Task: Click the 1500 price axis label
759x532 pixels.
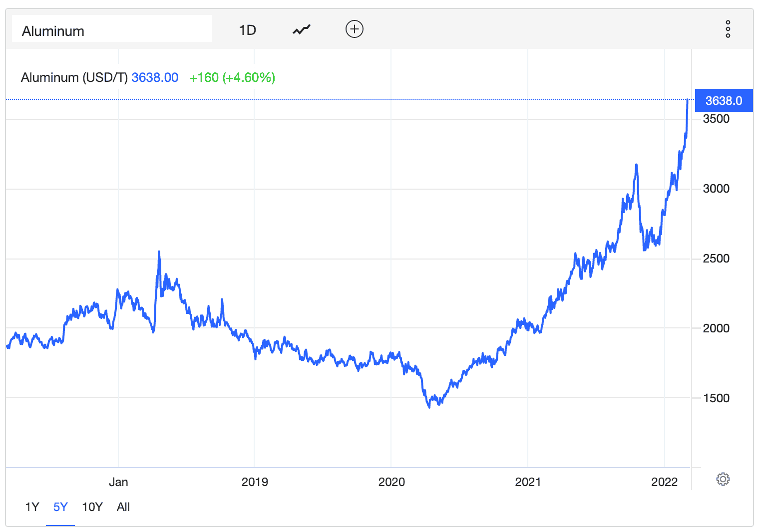Action: [x=716, y=398]
